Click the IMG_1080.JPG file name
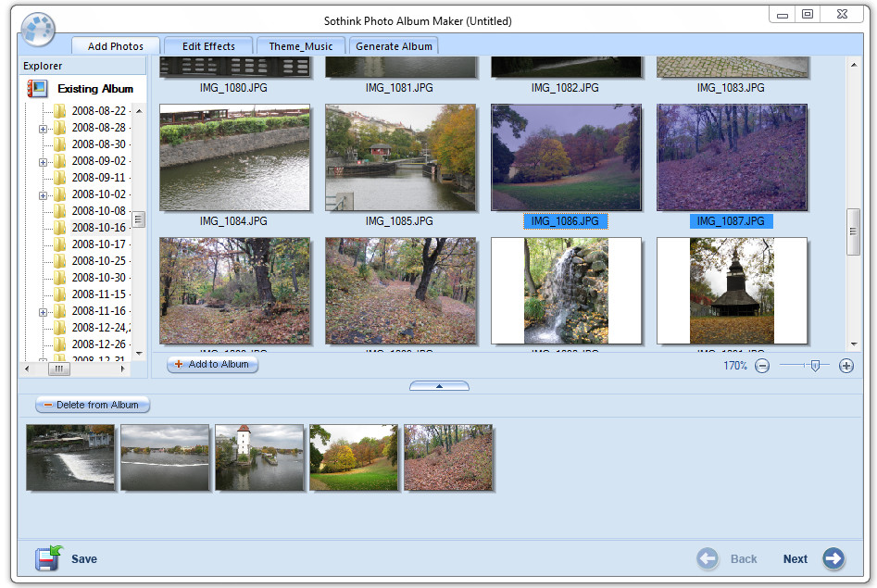Screen dimensions: 877x588 (233, 88)
